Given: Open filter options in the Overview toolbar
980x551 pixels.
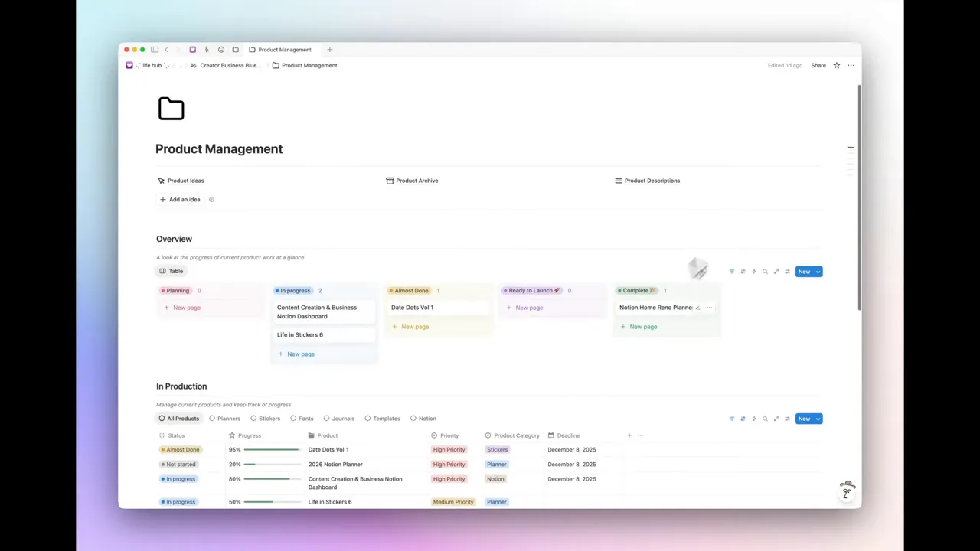Looking at the screenshot, I should tap(731, 271).
